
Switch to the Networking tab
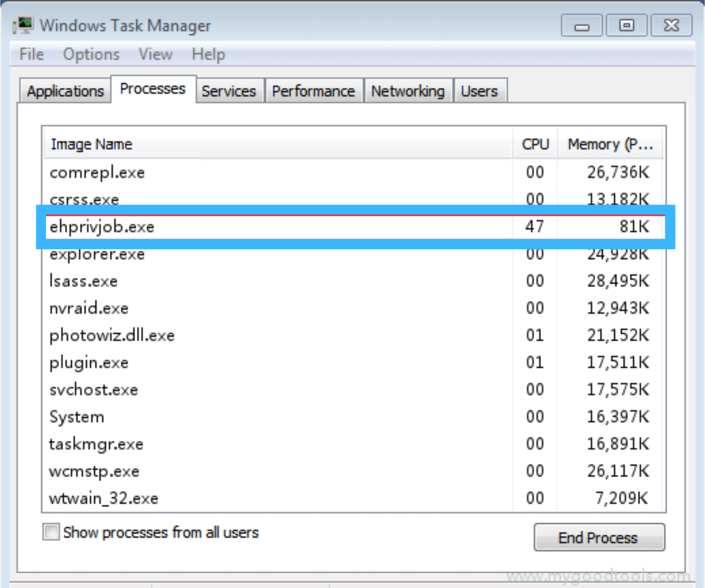(408, 91)
